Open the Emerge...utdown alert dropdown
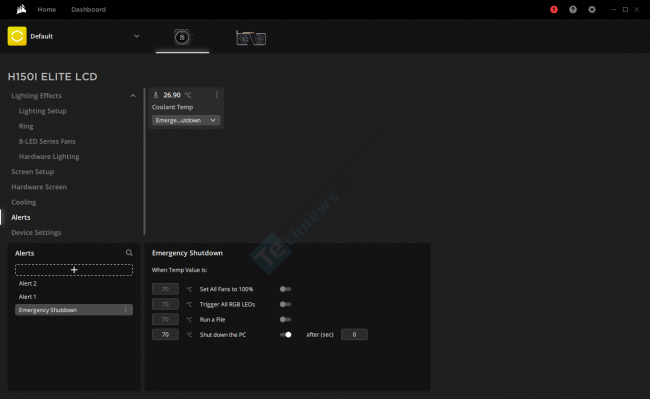 [x=186, y=120]
